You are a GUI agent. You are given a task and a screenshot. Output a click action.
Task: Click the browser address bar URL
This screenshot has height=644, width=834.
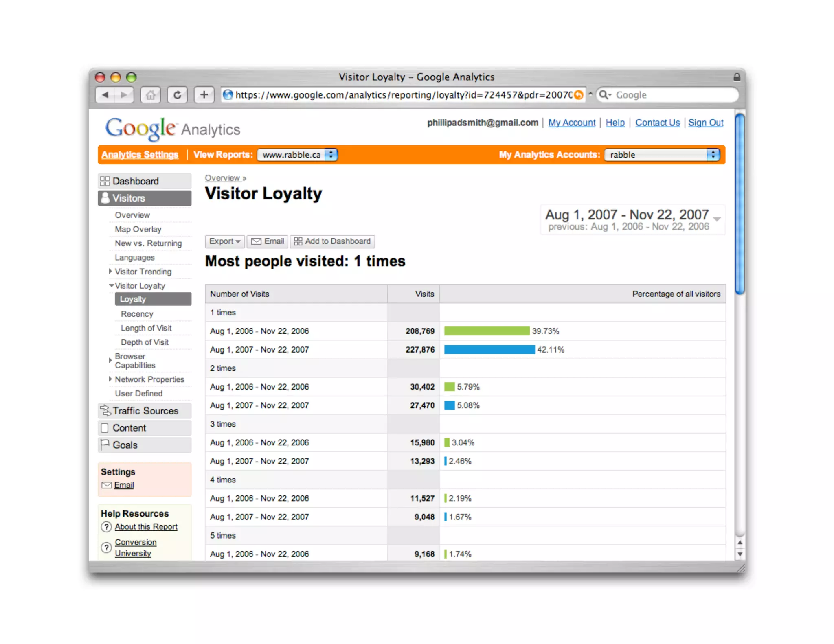coord(403,95)
